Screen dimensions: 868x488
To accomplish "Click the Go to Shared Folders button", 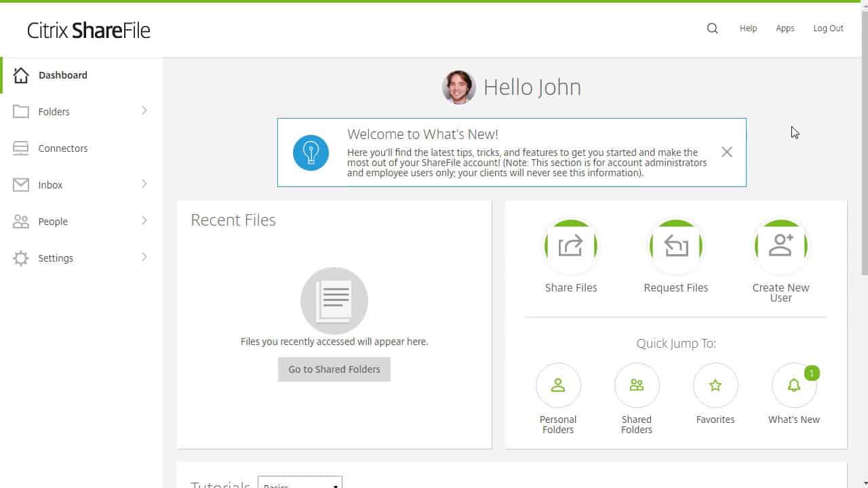I will [x=334, y=369].
